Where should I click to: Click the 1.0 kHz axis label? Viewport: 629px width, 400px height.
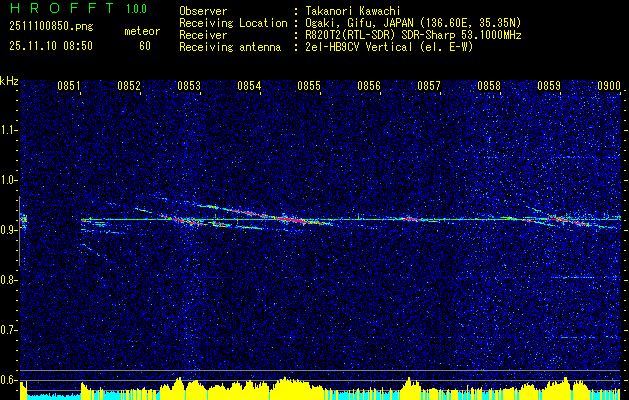tap(9, 180)
